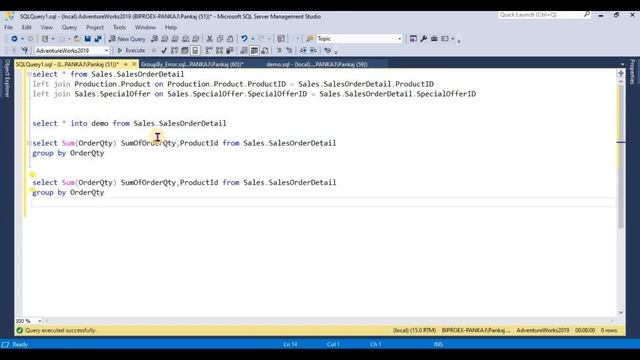Open the File menu
This screenshot has width=640, height=360.
pos(8,27)
